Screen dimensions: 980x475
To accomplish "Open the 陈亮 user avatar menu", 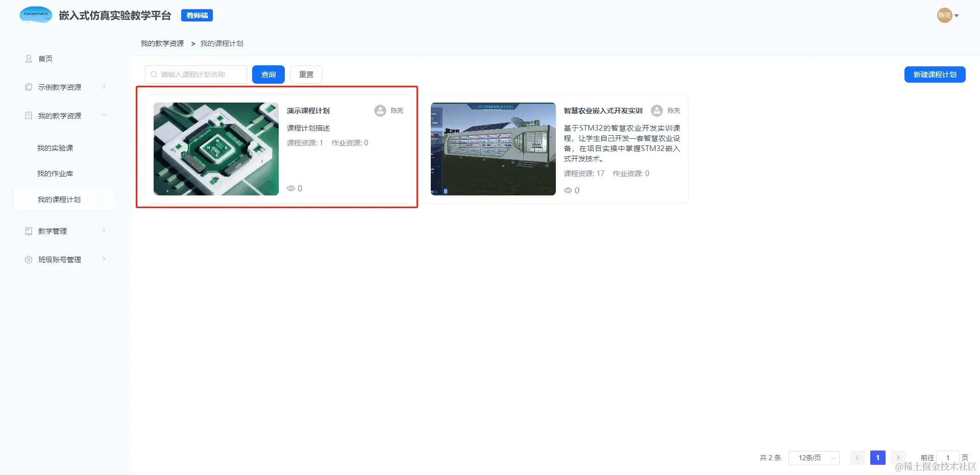I will (944, 15).
